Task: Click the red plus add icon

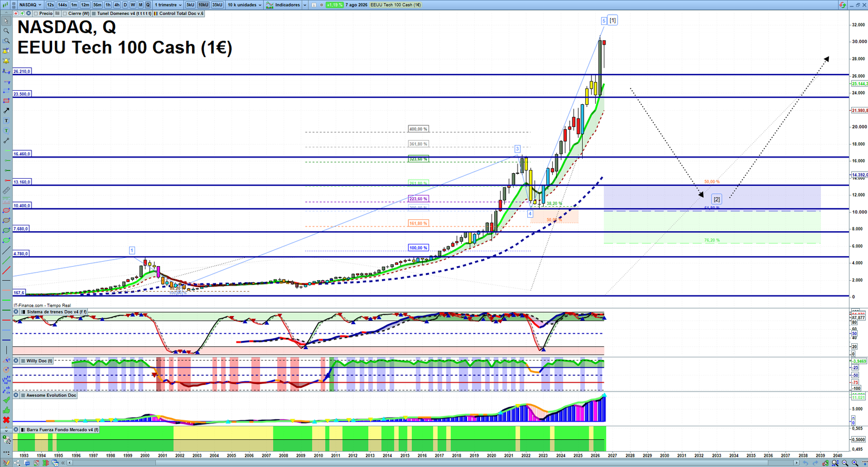Action: click(16, 13)
